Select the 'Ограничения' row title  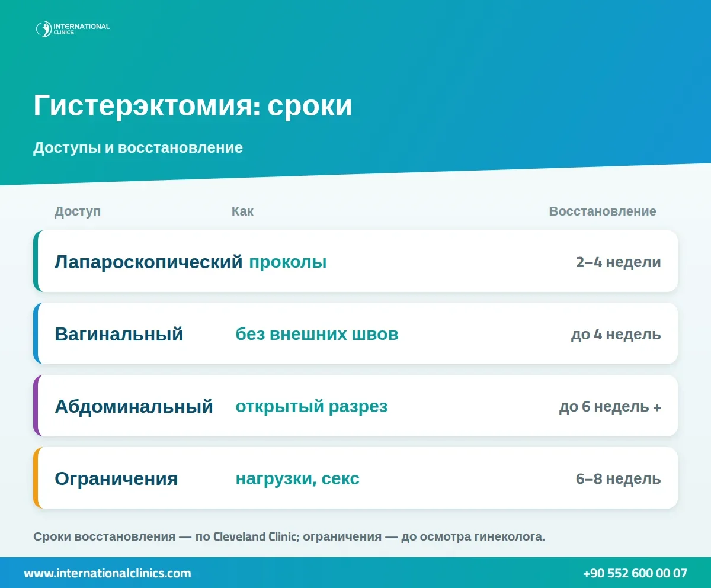(116, 478)
